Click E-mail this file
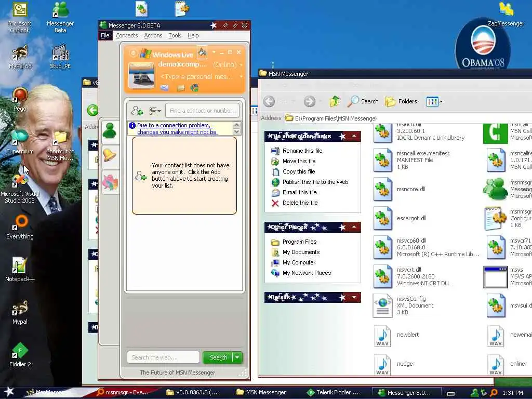The width and height of the screenshot is (532, 399). pyautogui.click(x=299, y=192)
